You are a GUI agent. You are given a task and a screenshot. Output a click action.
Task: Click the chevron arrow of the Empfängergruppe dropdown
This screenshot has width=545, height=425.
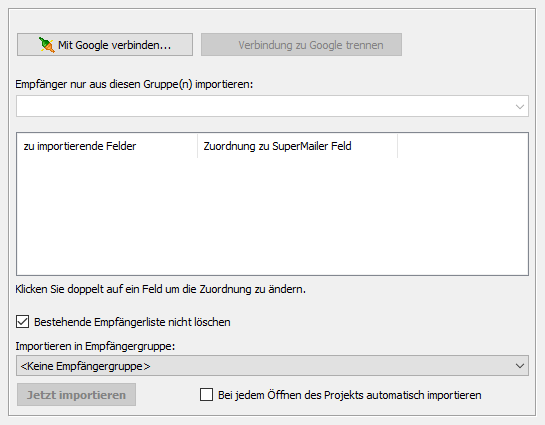520,366
